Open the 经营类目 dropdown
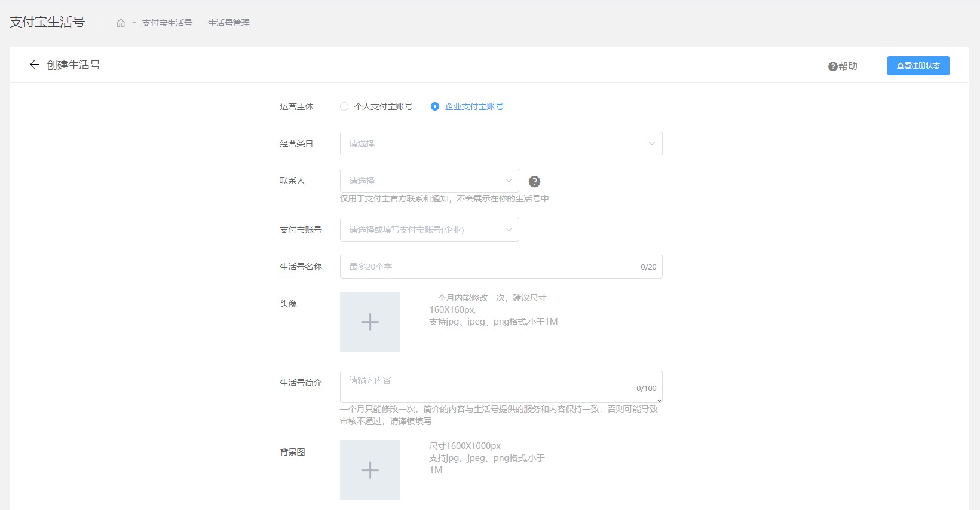The height and width of the screenshot is (510, 980). point(501,143)
